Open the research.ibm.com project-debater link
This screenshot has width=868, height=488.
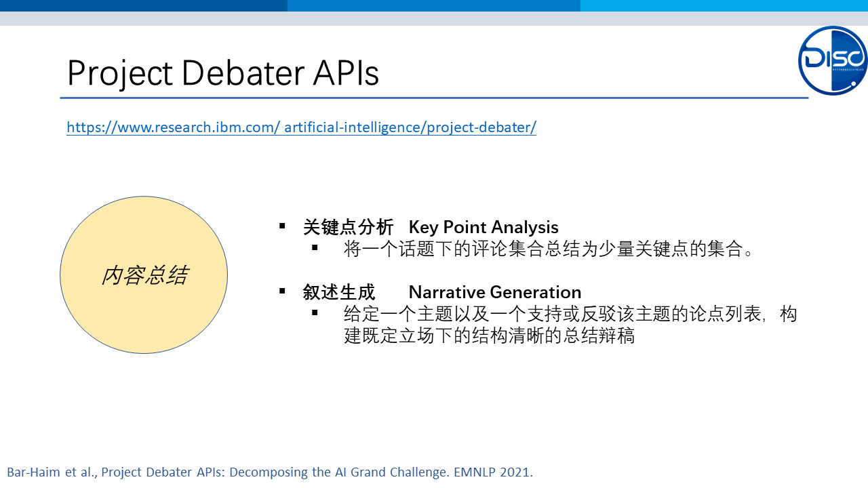[x=301, y=127]
